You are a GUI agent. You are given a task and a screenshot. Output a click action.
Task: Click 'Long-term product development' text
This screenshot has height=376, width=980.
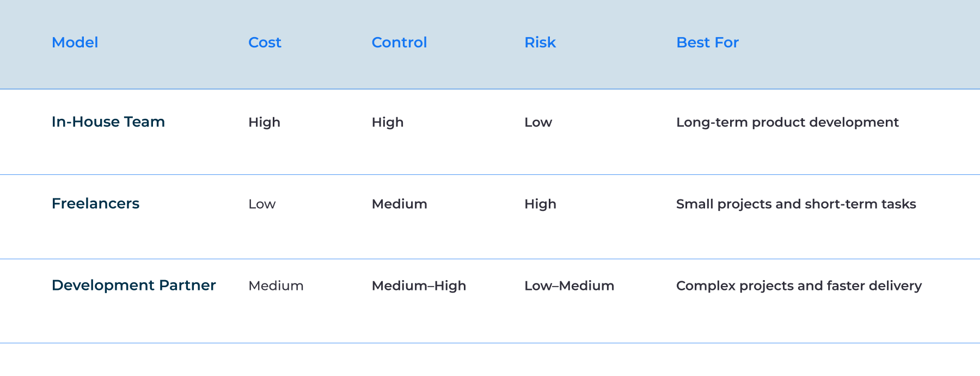coord(787,122)
